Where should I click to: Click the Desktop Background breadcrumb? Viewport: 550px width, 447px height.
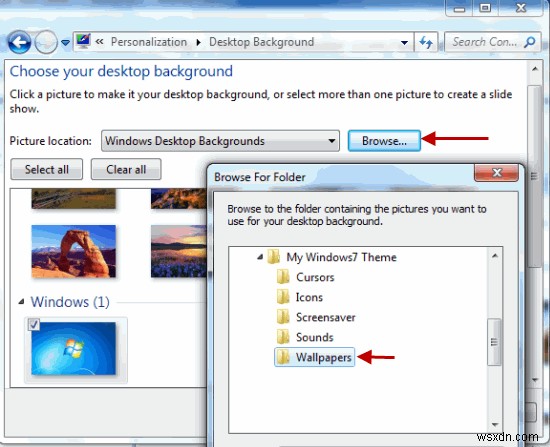pos(261,42)
